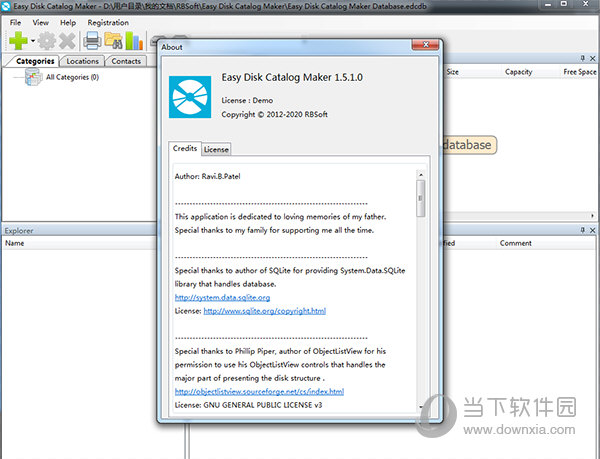Open the objectlistview sourceforge link
Image resolution: width=600 pixels, height=459 pixels.
[x=259, y=391]
